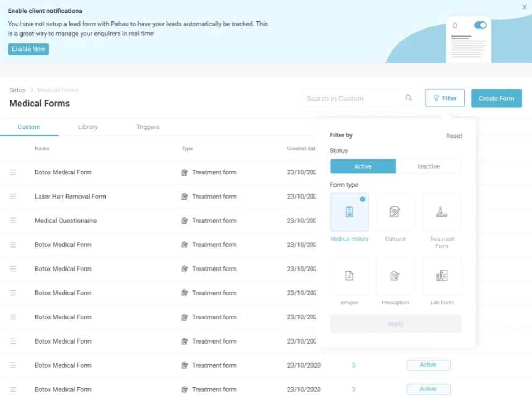This screenshot has height=400, width=532.
Task: Switch to the Library tab
Action: 88,127
